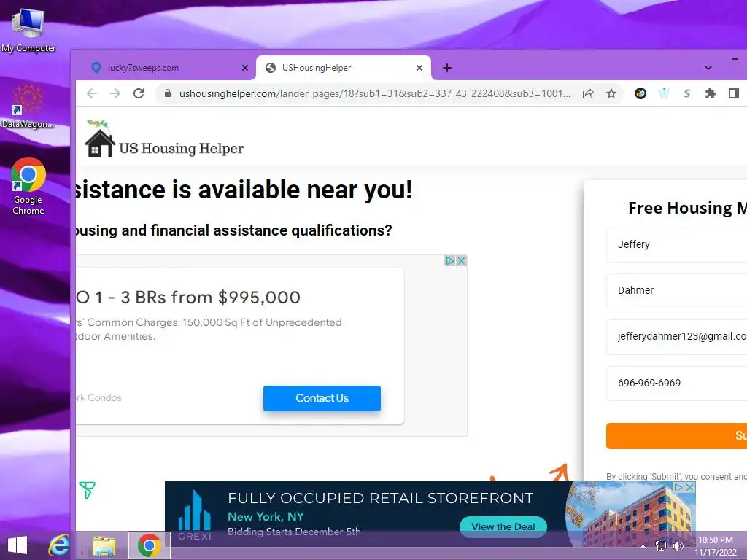Open the W extension icon
The width and height of the screenshot is (747, 560).
(x=664, y=93)
